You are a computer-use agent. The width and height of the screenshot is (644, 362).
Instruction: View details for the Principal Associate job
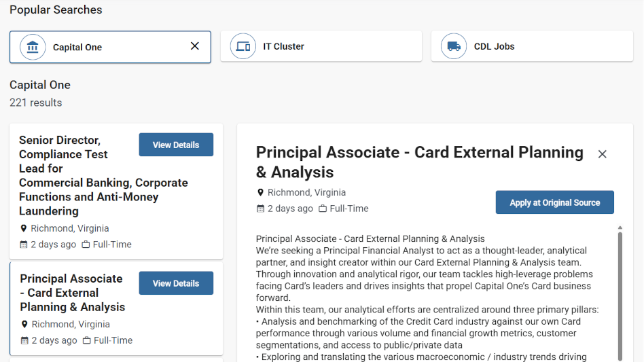tap(176, 283)
